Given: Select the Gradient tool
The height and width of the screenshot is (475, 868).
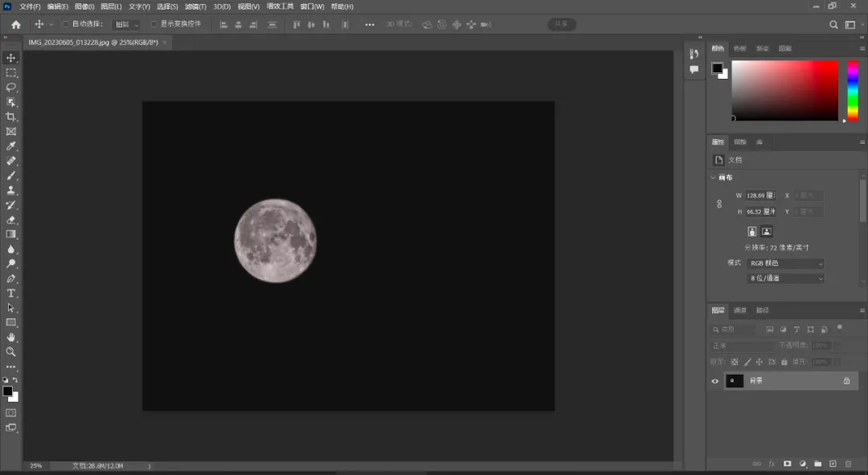Looking at the screenshot, I should tap(11, 234).
